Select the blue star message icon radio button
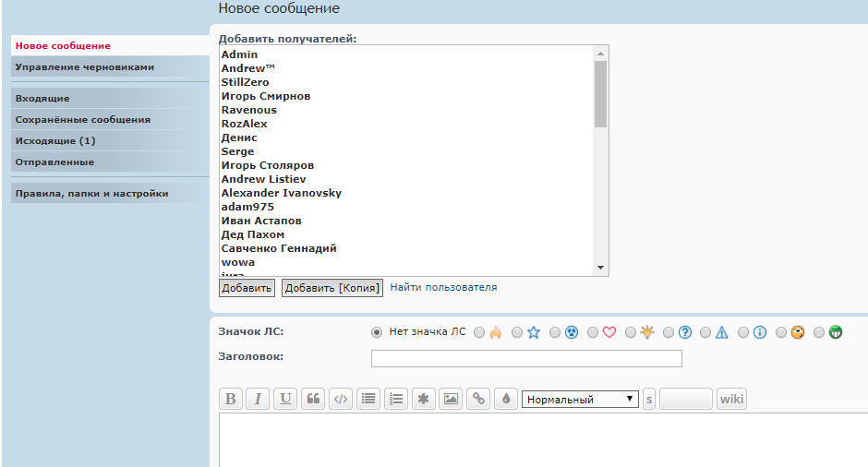 (x=517, y=332)
